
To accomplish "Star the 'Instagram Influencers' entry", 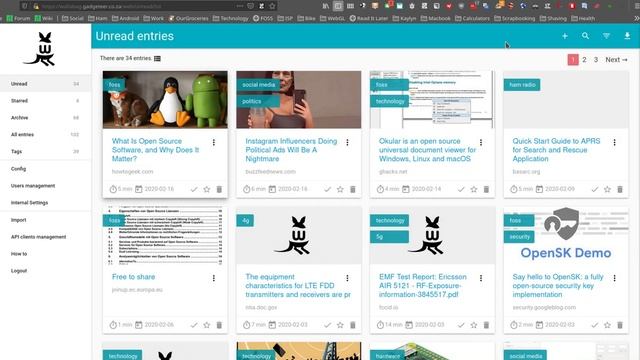I will pos(340,189).
